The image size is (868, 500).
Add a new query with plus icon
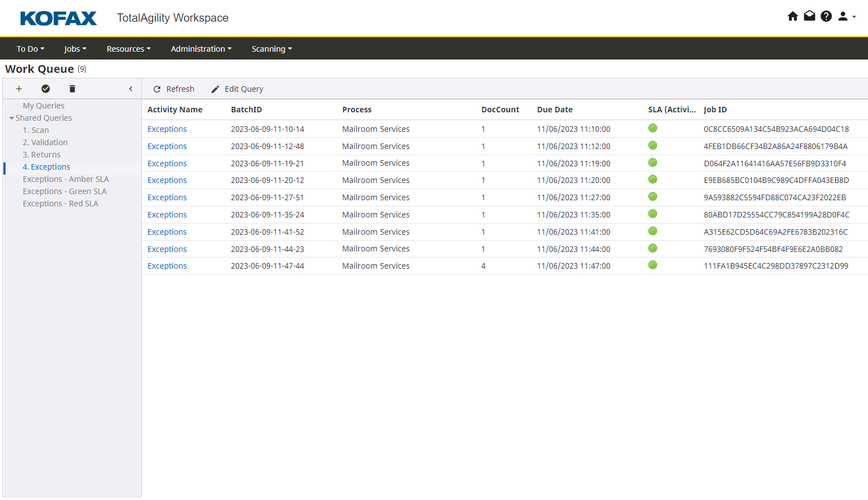point(19,88)
